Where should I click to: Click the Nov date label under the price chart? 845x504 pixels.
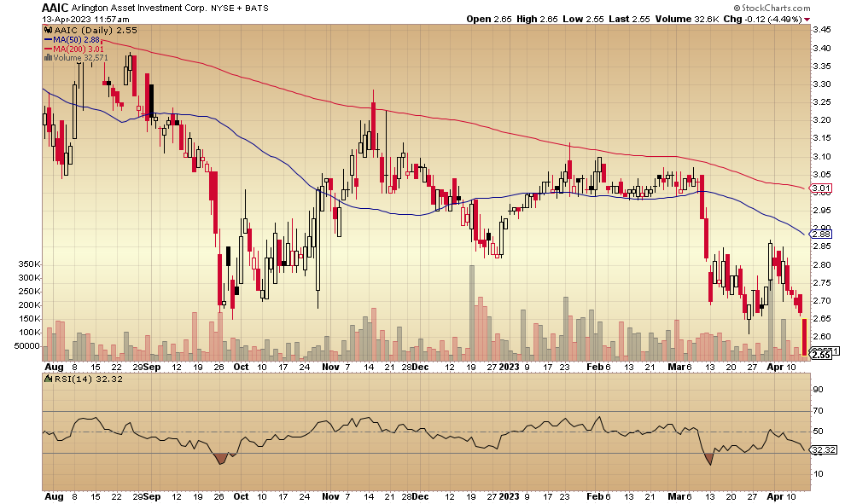(x=331, y=368)
